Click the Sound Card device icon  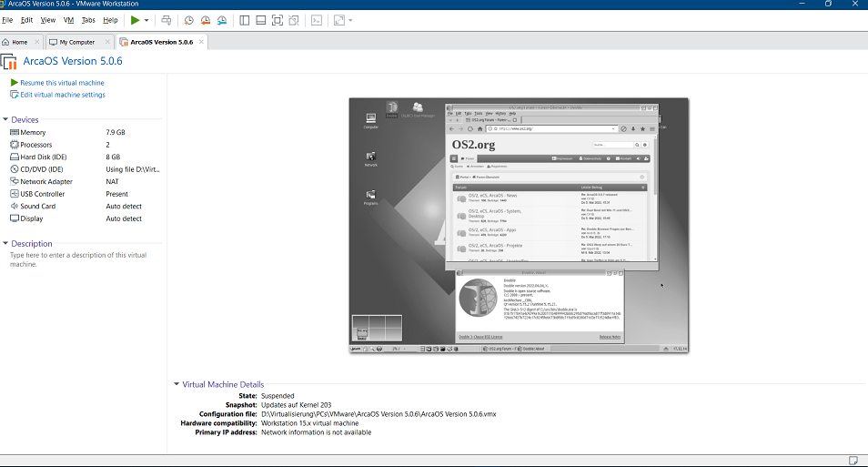click(x=15, y=206)
